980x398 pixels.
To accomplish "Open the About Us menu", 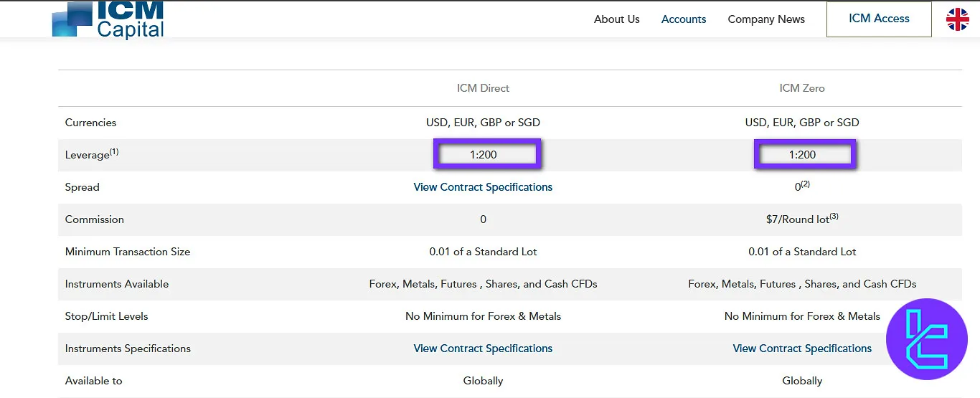I will coord(616,19).
